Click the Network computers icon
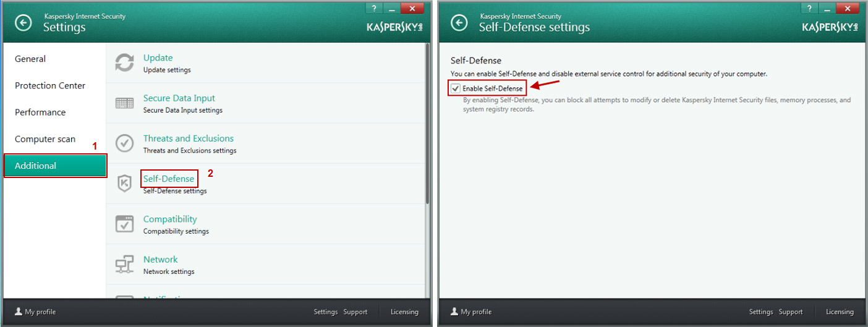 pos(125,265)
